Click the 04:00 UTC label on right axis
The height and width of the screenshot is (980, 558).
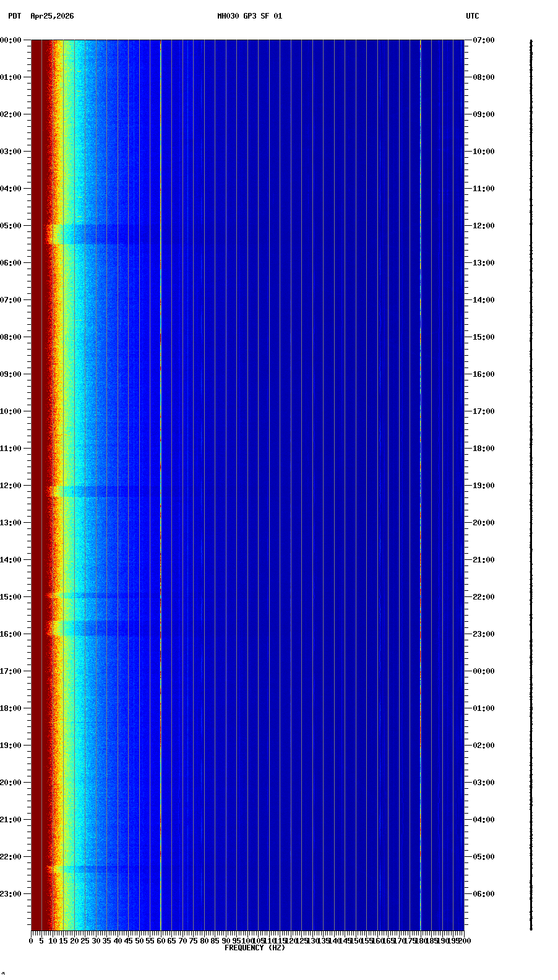coord(484,820)
